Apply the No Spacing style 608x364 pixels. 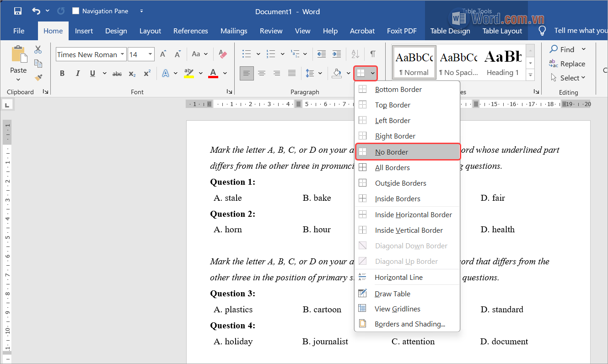[458, 63]
